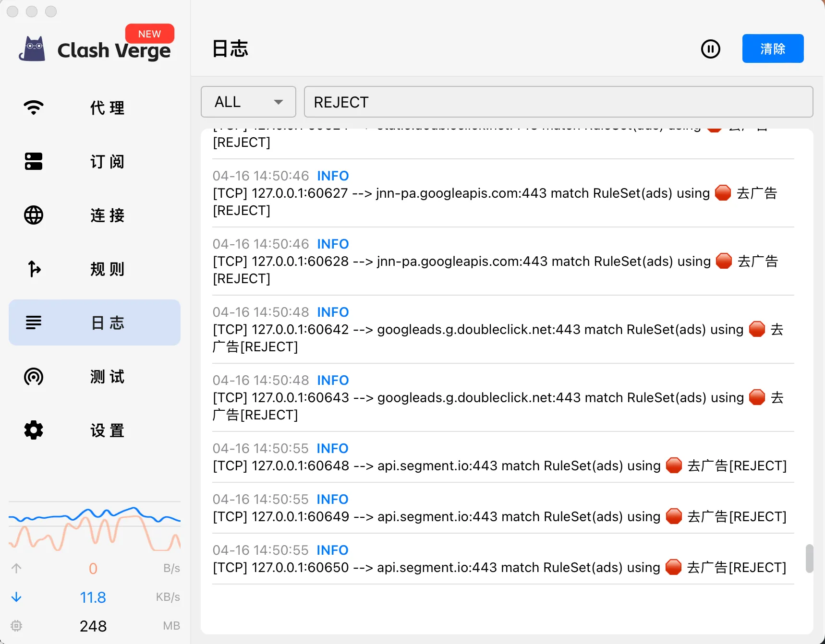Click the radar icon for test
This screenshot has width=825, height=644.
(34, 377)
